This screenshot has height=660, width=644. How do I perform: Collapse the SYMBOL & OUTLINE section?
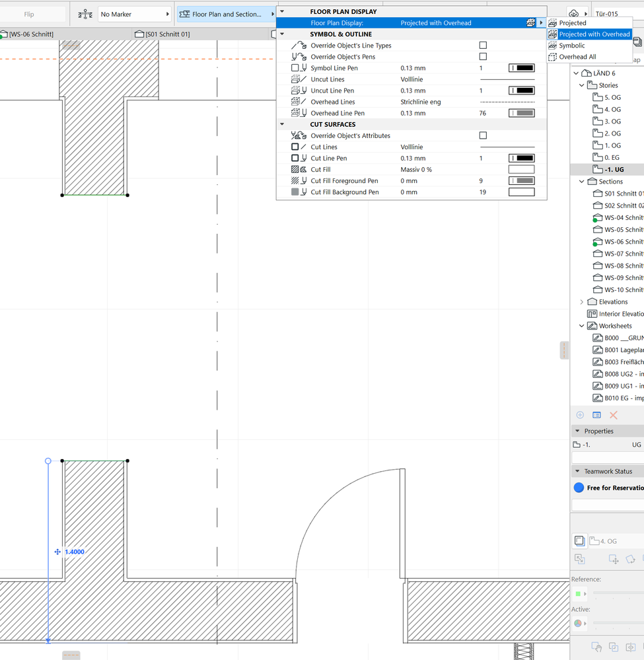coord(283,34)
